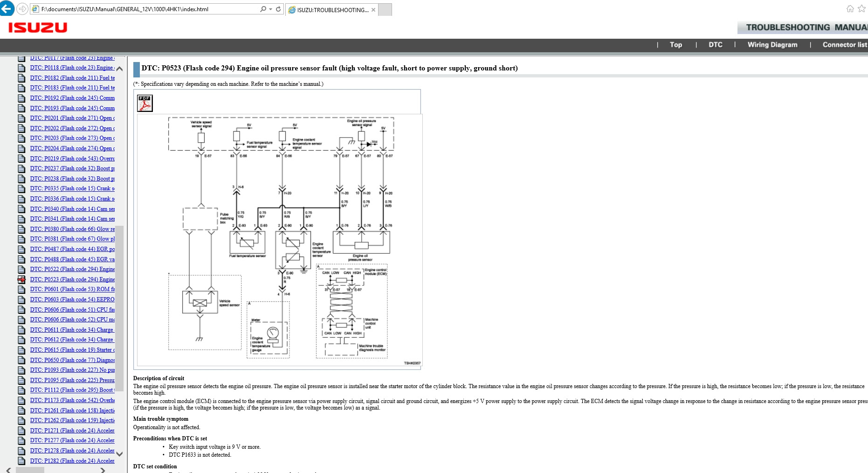Open link DTC: P0335 Flash code 15
This screenshot has height=473, width=868.
(x=72, y=188)
